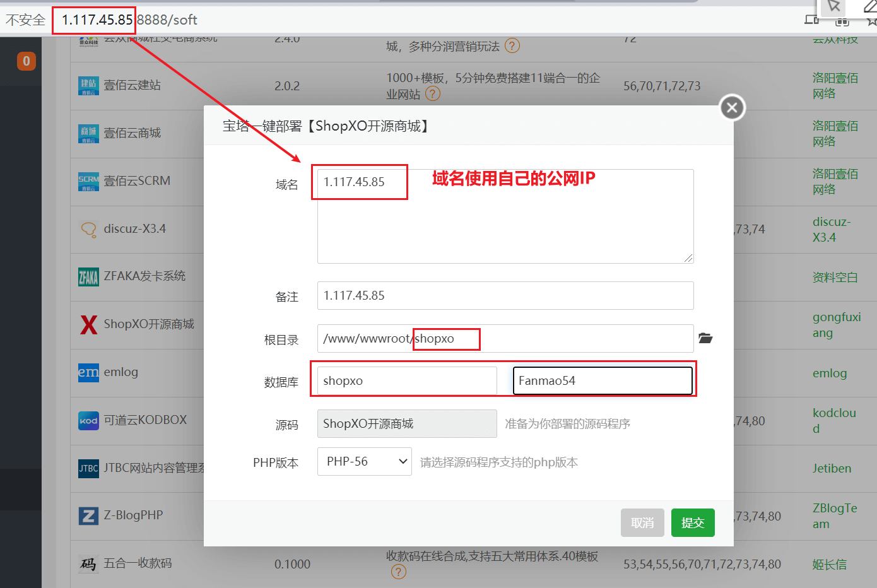Open the 姬长信 provider link

(x=830, y=565)
